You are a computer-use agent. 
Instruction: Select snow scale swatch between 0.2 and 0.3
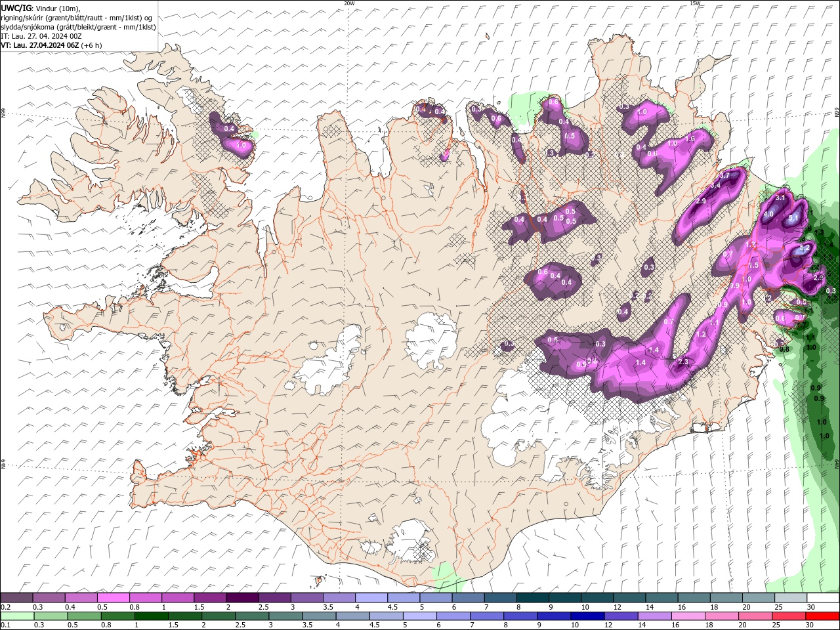[16, 598]
